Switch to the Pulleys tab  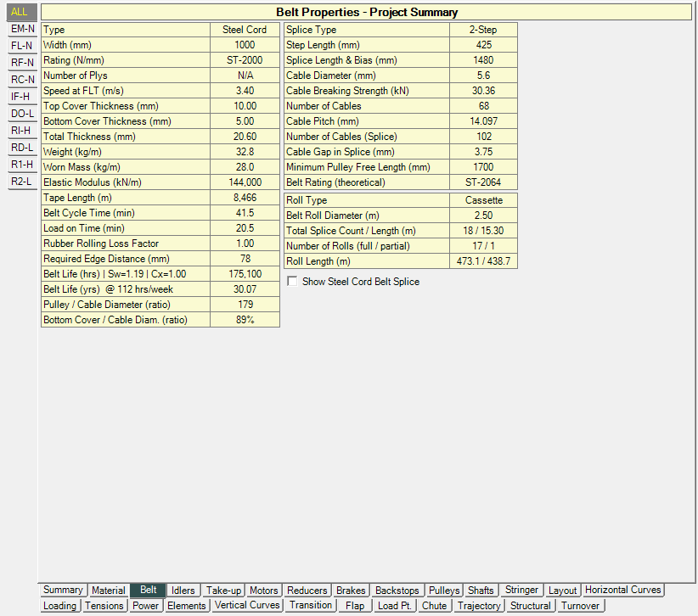(444, 591)
